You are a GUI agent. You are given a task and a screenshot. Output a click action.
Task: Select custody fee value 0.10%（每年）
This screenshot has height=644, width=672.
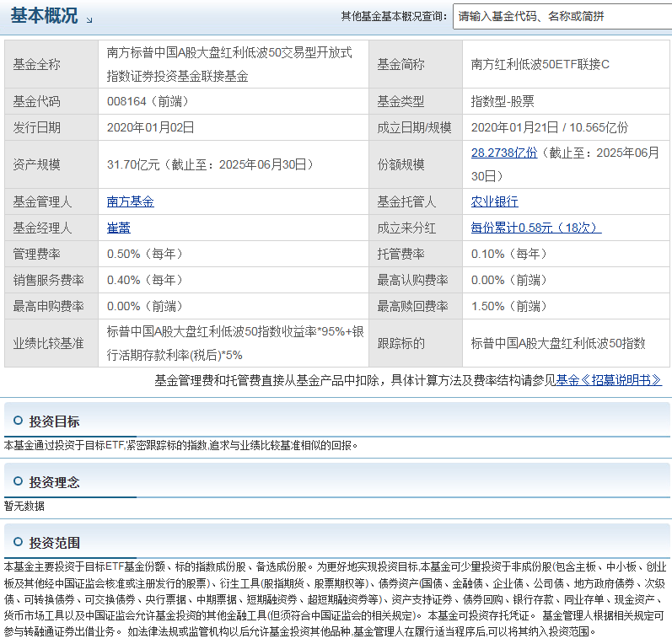click(509, 254)
